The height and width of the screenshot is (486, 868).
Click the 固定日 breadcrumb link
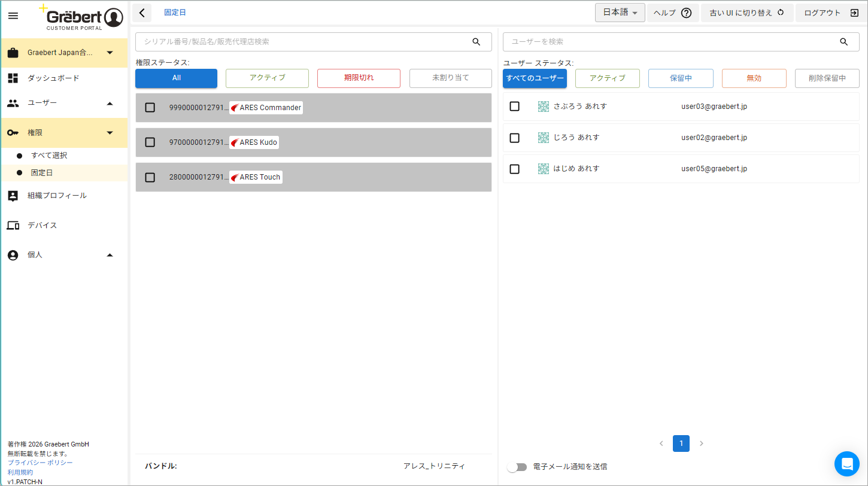pos(175,13)
